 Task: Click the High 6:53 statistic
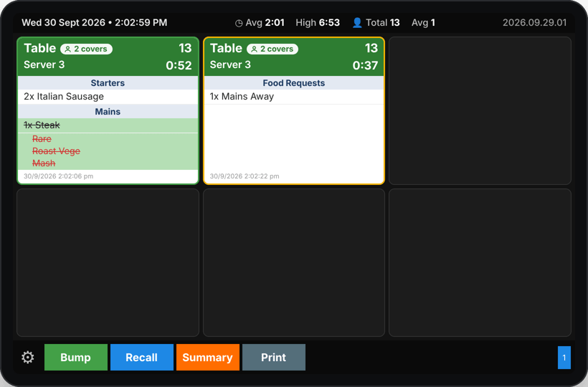(x=318, y=23)
